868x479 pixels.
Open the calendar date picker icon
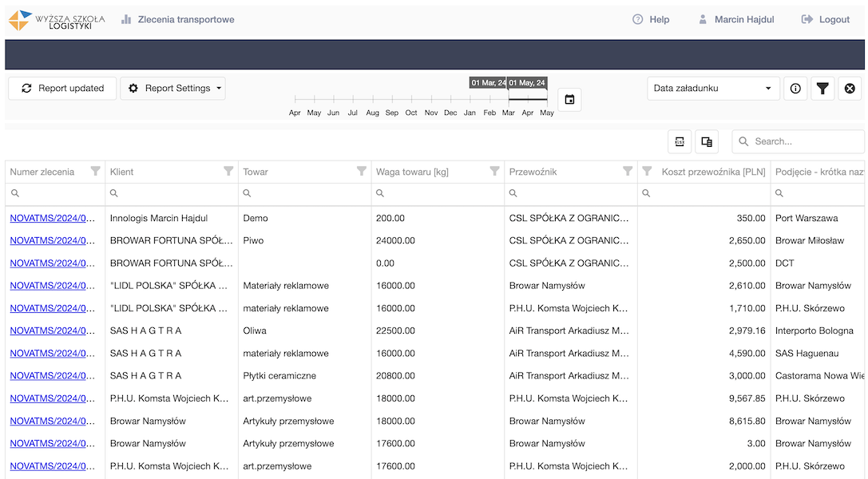tap(569, 100)
